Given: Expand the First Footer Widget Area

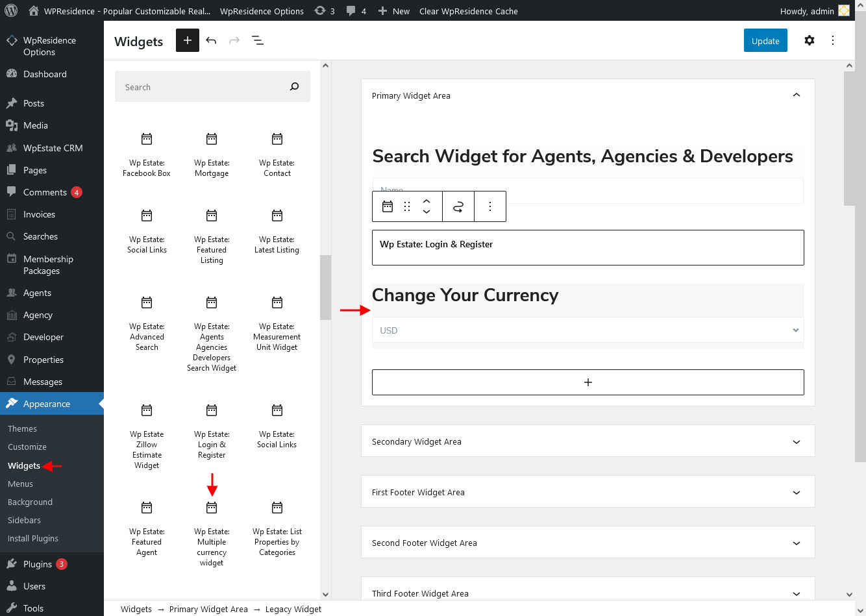Looking at the screenshot, I should tap(797, 493).
